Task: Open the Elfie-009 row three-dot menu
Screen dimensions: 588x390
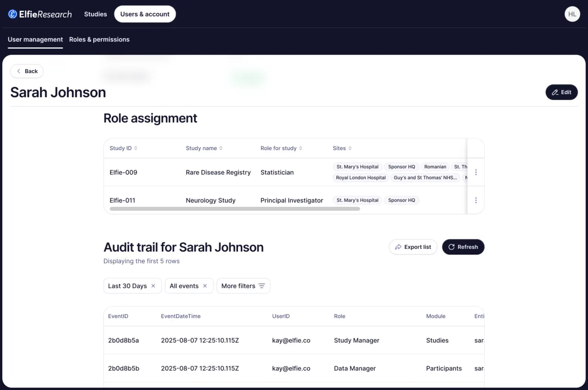Action: pyautogui.click(x=476, y=172)
